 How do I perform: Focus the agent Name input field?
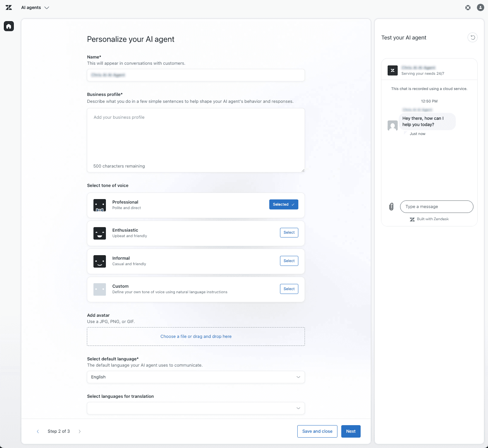[196, 75]
